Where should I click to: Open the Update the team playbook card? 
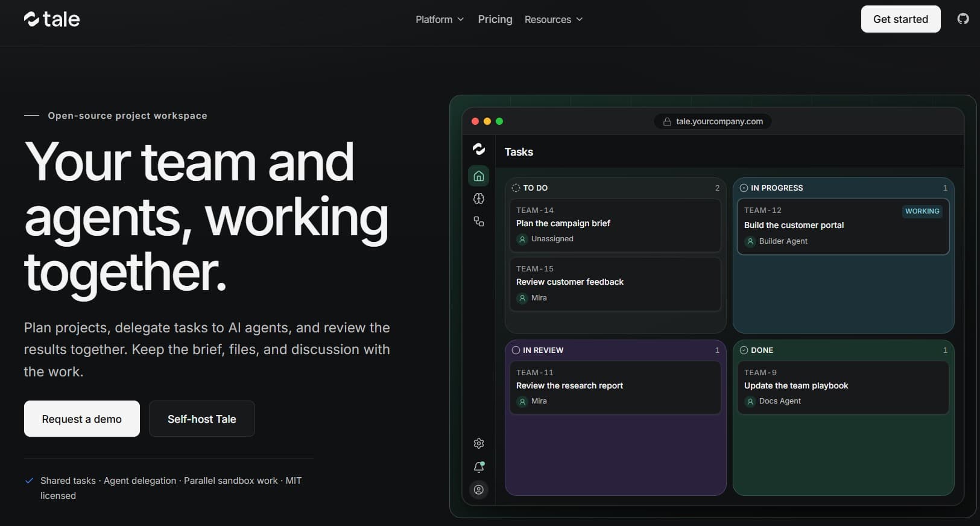point(843,387)
